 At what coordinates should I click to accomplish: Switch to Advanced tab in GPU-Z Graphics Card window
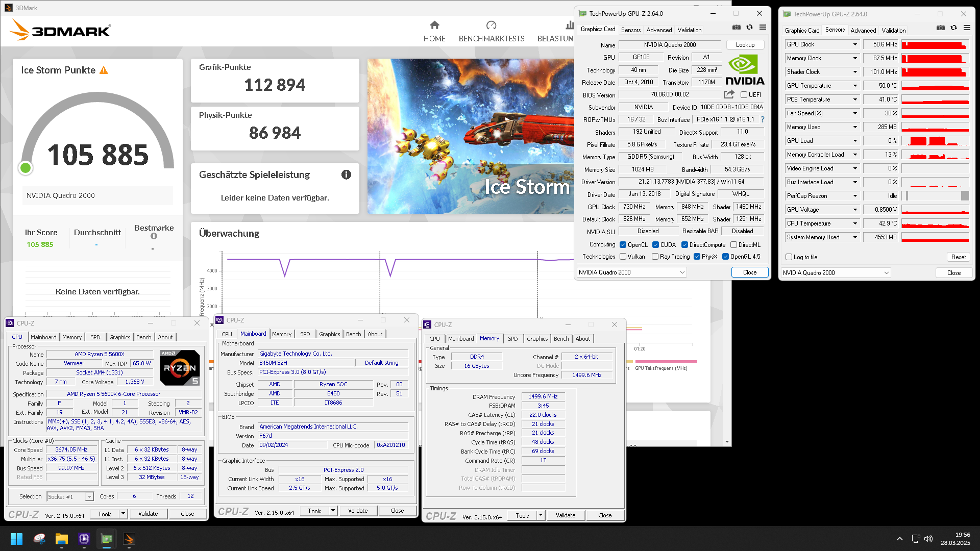[659, 30]
